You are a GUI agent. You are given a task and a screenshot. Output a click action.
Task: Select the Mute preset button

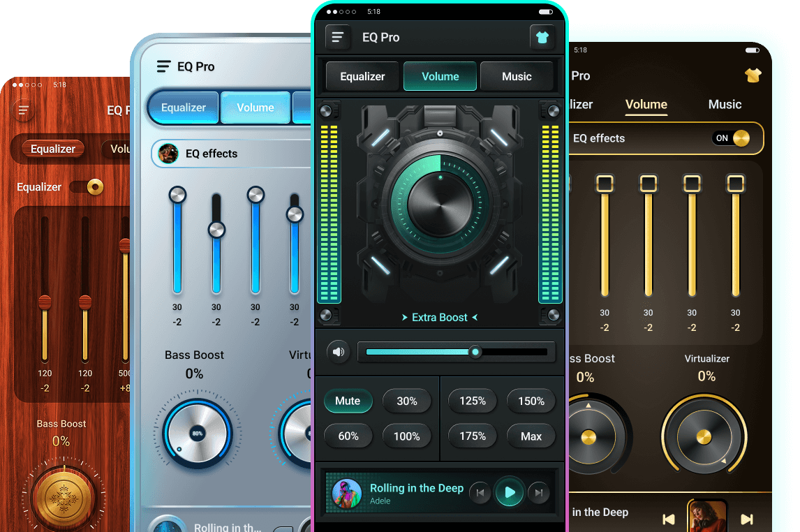pyautogui.click(x=348, y=401)
